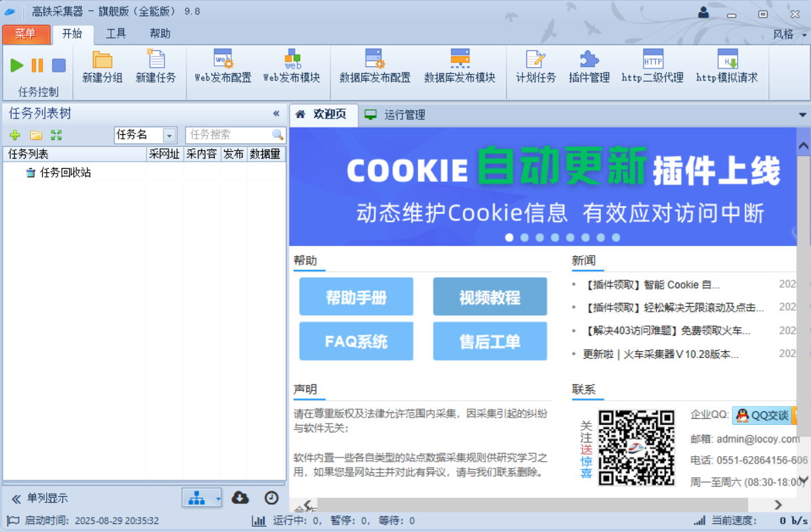Image resolution: width=811 pixels, height=532 pixels.
Task: Scan the QR code image
Action: [x=636, y=448]
